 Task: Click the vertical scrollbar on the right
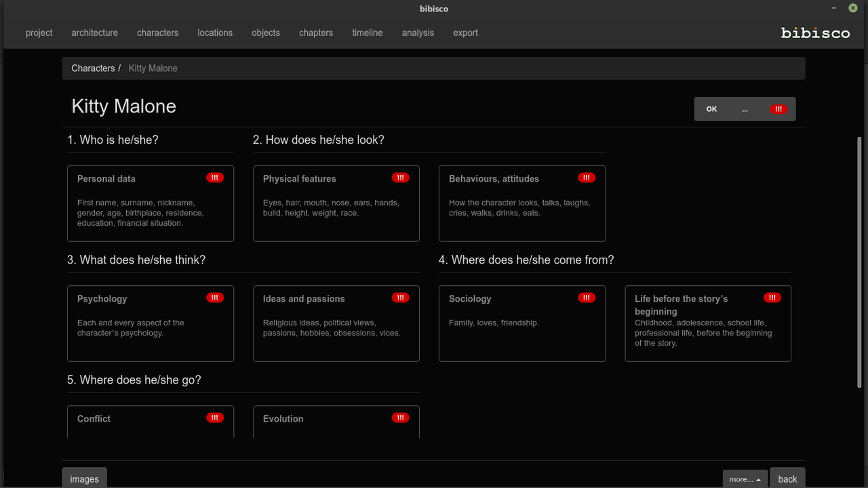pyautogui.click(x=859, y=261)
